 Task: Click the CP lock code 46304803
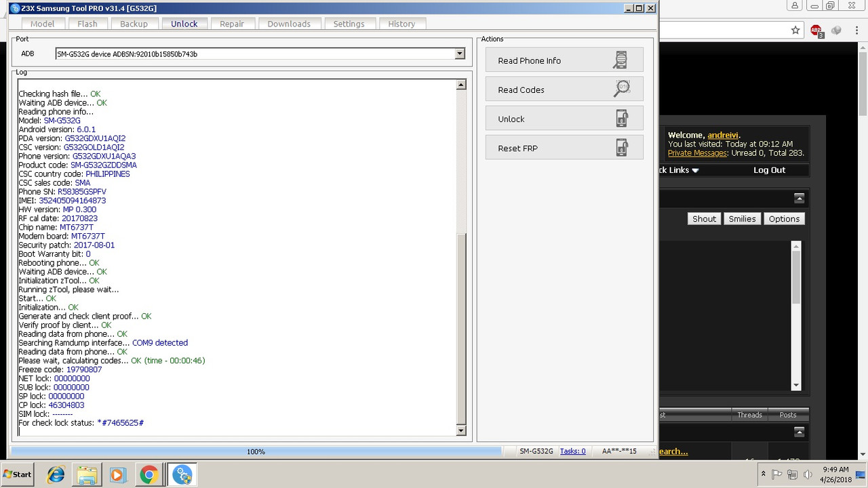point(66,405)
